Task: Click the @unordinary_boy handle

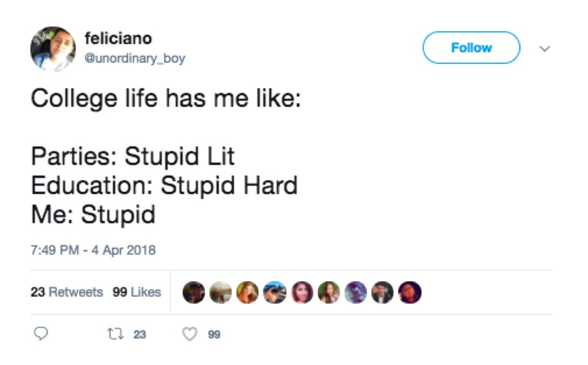Action: tap(135, 59)
